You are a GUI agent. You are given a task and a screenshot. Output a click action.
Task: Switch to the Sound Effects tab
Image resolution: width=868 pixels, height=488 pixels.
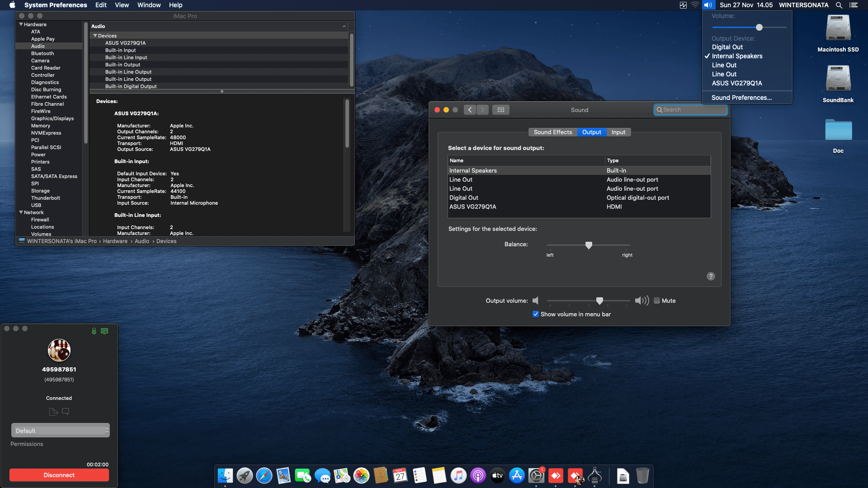[x=552, y=132]
